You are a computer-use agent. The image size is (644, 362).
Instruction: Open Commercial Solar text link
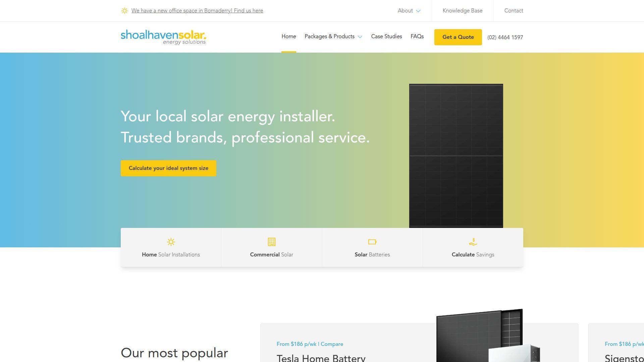272,255
